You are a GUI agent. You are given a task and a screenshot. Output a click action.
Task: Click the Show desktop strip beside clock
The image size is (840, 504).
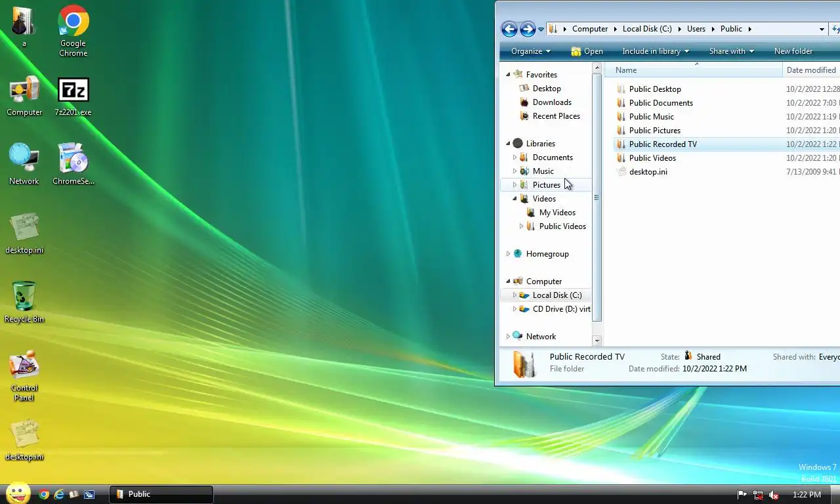835,495
